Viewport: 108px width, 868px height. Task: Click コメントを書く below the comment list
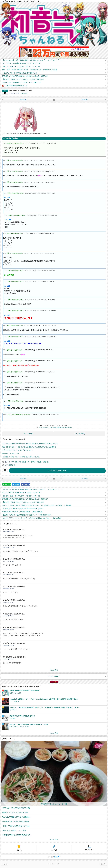[x=54, y=676]
